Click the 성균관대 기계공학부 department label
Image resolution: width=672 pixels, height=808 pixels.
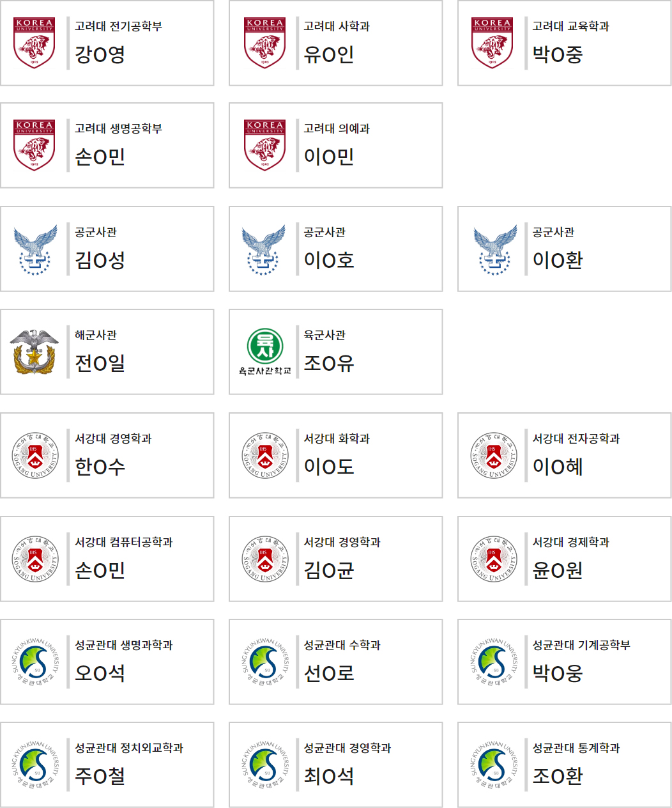(581, 645)
